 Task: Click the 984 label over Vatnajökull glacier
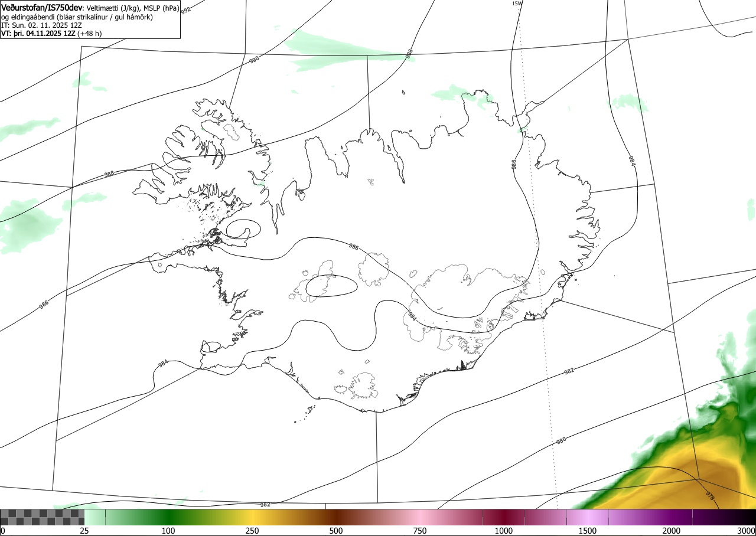412,317
